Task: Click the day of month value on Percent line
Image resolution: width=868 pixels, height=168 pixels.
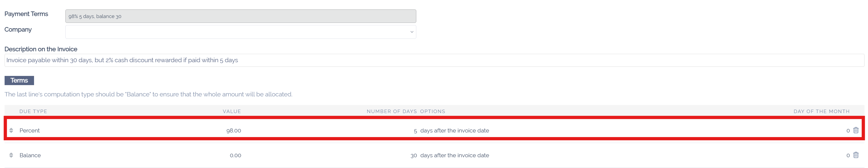Action: click(x=848, y=130)
